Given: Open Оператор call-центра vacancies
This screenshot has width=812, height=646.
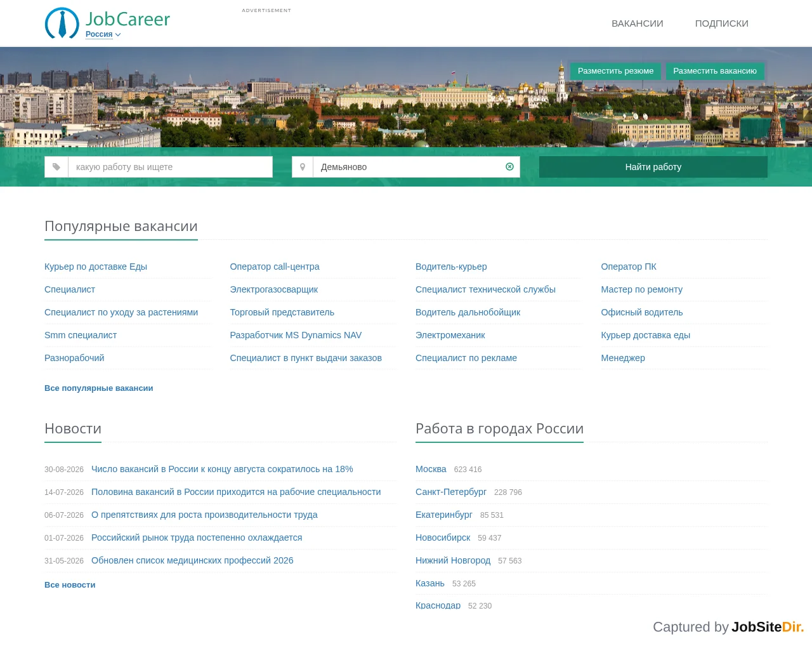Looking at the screenshot, I should coord(275,267).
